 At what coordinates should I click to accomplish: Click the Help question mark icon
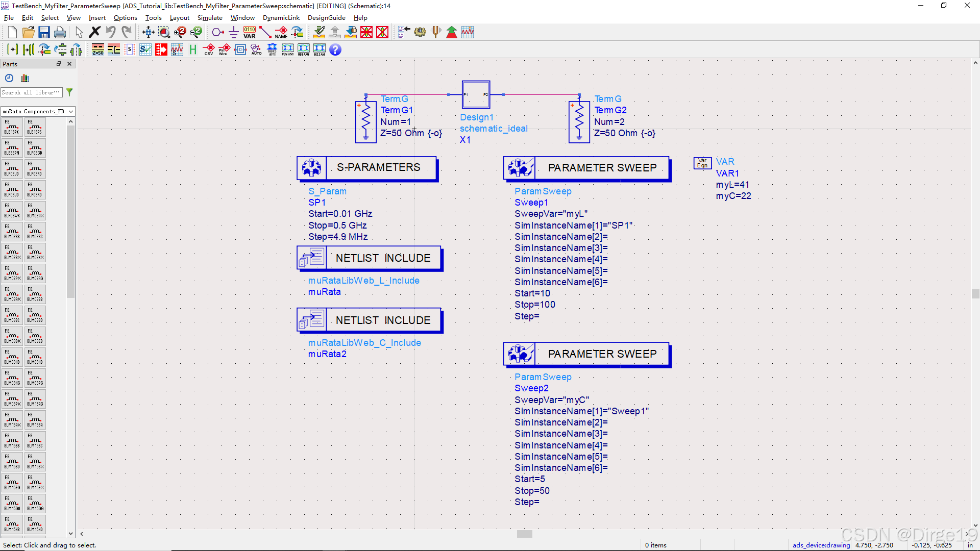[x=335, y=49]
